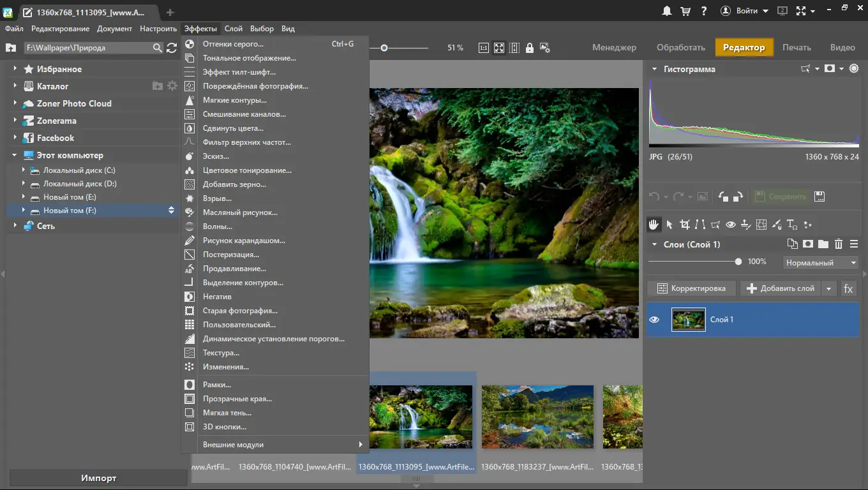Select the 1360x768_1183237 lake thumbnail

pos(537,416)
